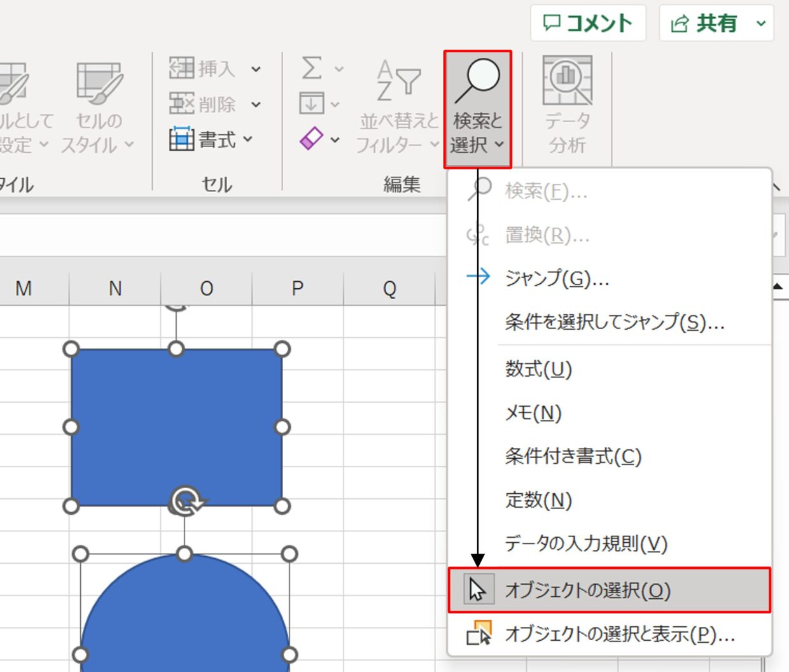This screenshot has width=789, height=672.
Task: Choose オブジェクトの選択(O) menu item
Action: point(610,590)
